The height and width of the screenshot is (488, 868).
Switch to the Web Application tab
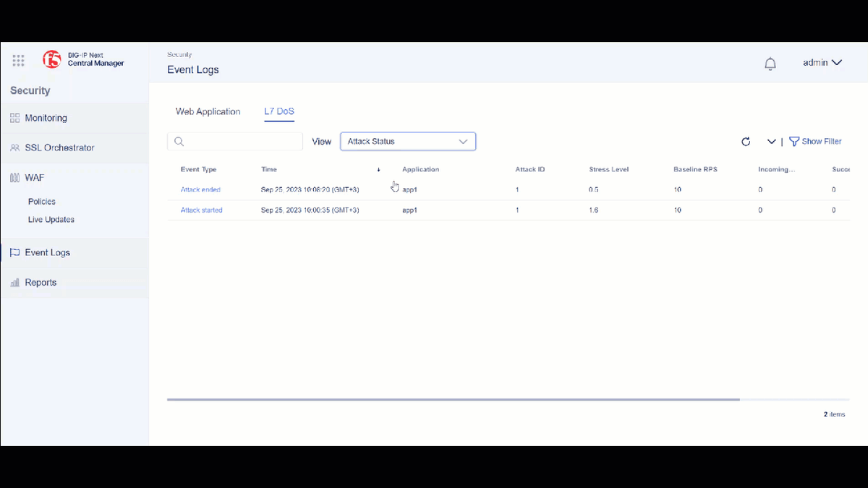[208, 111]
